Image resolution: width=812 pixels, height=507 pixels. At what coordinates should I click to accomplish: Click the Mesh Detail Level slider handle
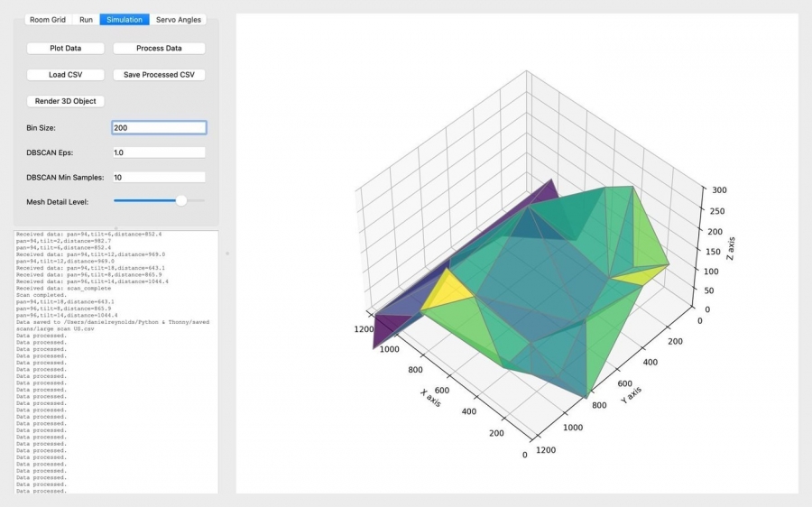pyautogui.click(x=180, y=200)
